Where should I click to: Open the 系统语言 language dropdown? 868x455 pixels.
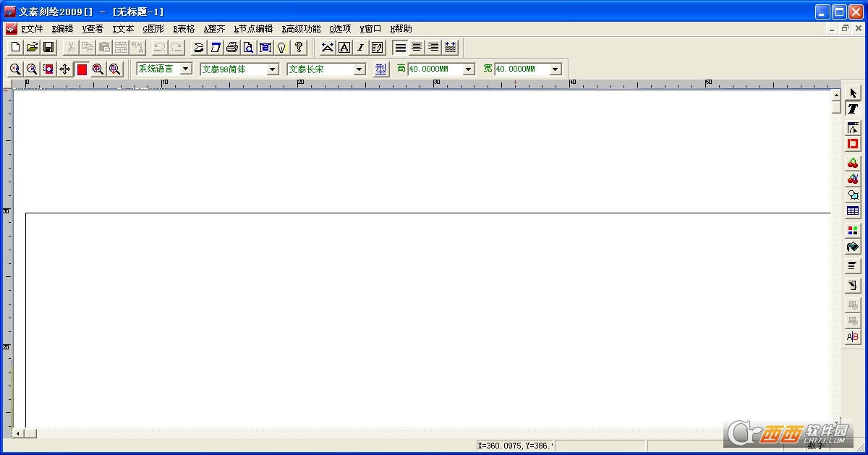tap(186, 69)
